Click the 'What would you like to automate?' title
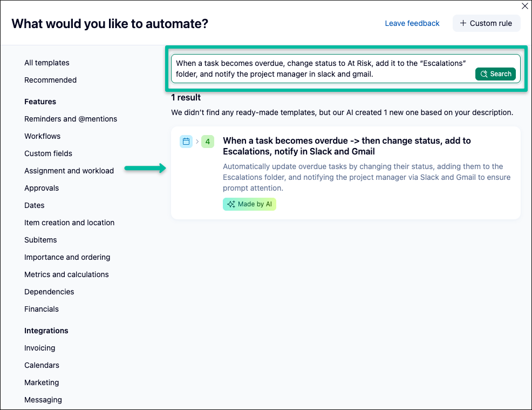 tap(110, 24)
